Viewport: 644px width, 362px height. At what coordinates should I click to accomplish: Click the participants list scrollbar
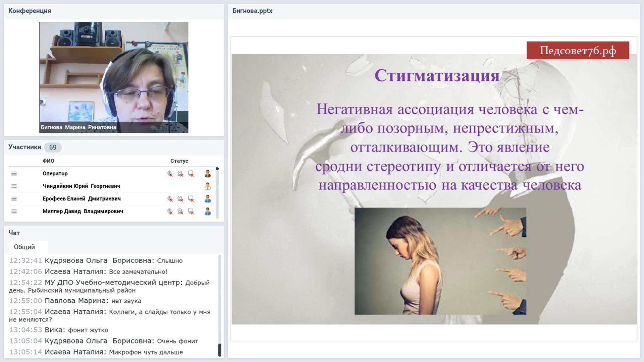point(217,193)
